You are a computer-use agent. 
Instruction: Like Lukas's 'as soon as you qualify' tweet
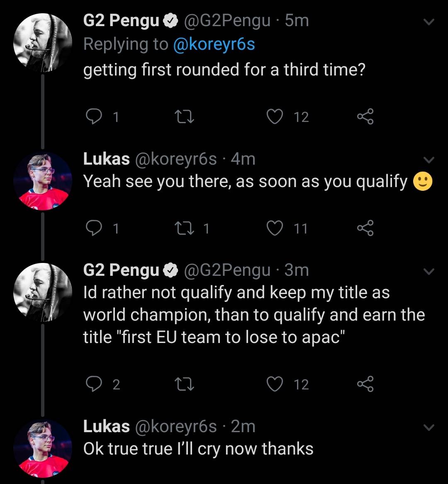click(x=274, y=228)
